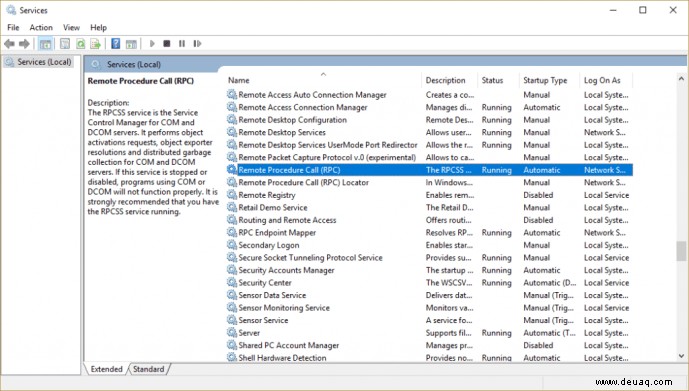Select Services (Local) in the console tree

point(44,62)
